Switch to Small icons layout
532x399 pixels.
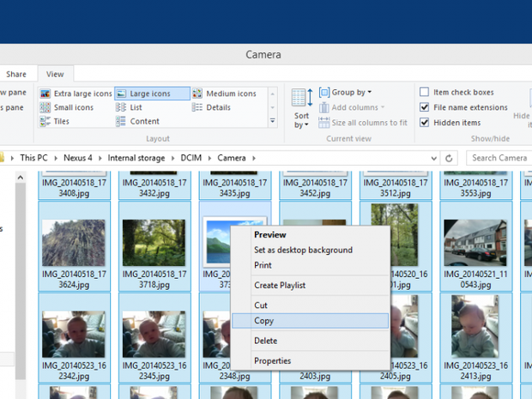point(67,107)
